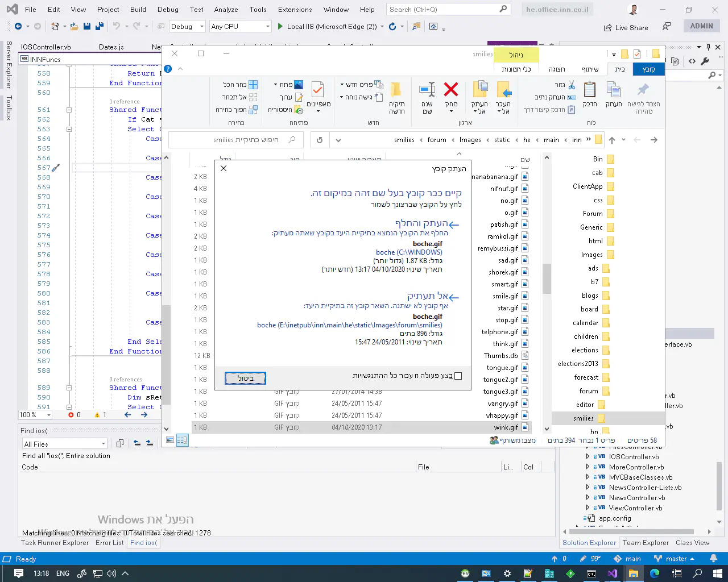Screen dimensions: 728x582
Task: Click the red Delete icon in Explorer ribbon
Action: pyautogui.click(x=451, y=90)
